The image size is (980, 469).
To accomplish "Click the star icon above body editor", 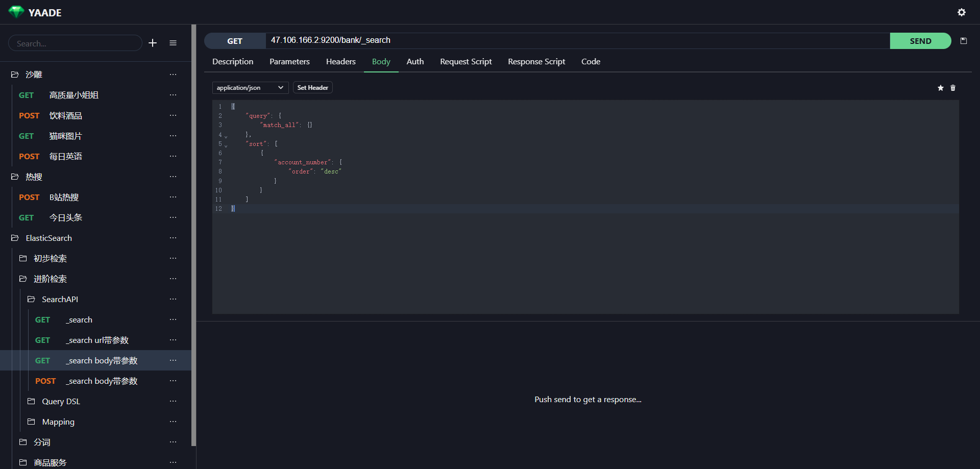I will pyautogui.click(x=940, y=88).
